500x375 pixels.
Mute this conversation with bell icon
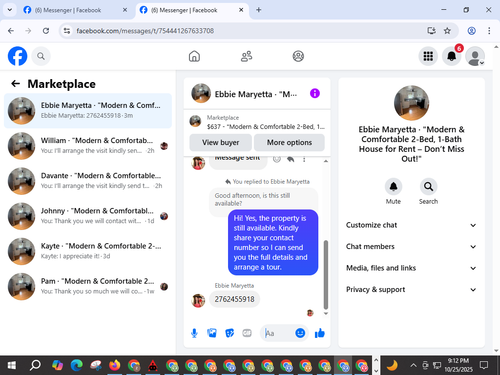(393, 186)
